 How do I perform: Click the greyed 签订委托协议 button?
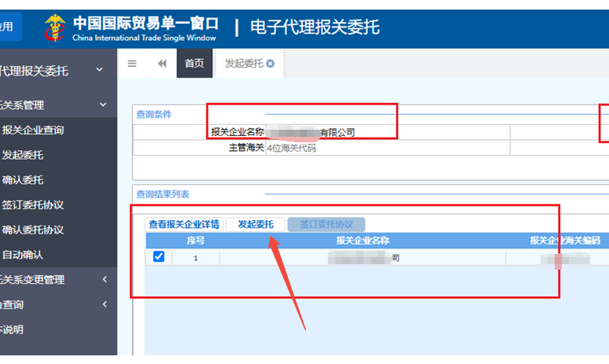coord(327,224)
